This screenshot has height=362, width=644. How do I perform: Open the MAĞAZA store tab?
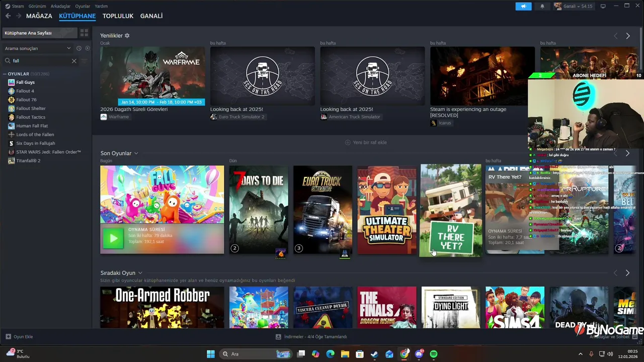[x=39, y=16]
